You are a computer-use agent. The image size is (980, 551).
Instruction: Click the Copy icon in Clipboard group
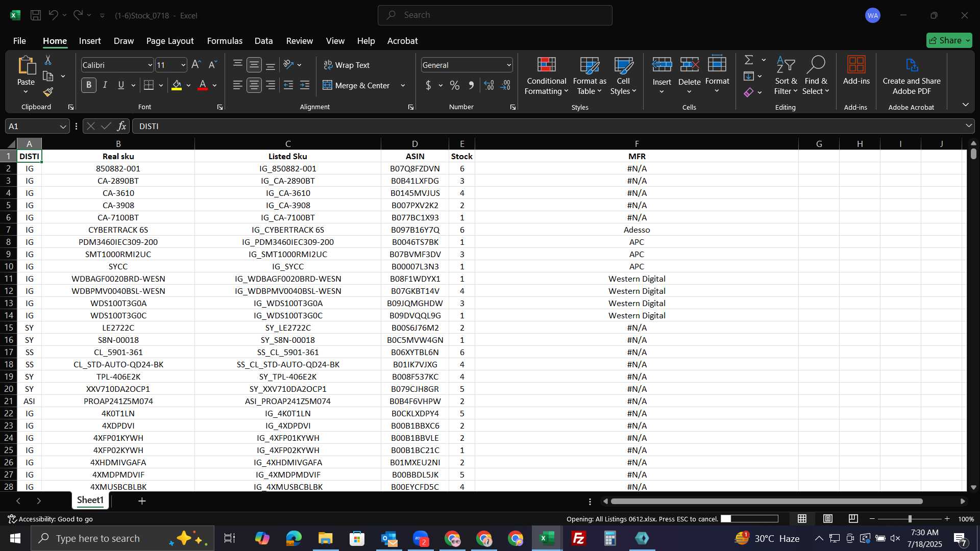[48, 76]
